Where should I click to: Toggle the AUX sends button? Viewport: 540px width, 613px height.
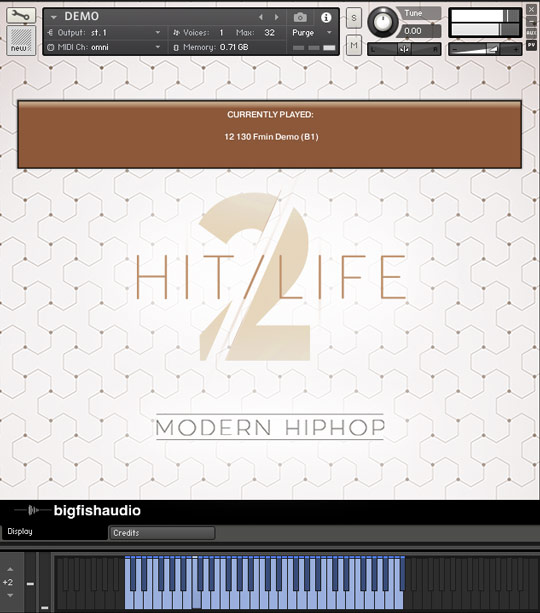pos(531,33)
